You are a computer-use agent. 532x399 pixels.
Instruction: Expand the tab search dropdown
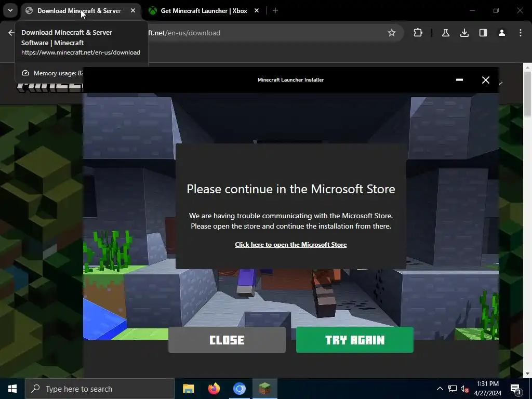[x=10, y=10]
